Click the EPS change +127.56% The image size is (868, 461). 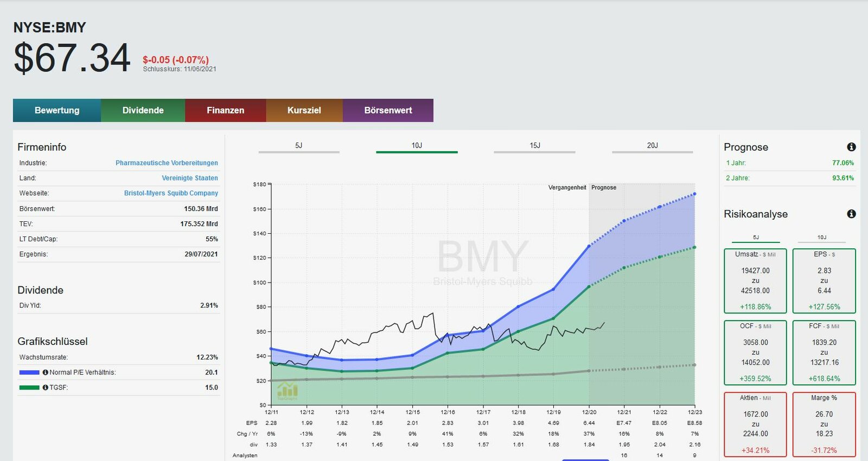(x=824, y=307)
